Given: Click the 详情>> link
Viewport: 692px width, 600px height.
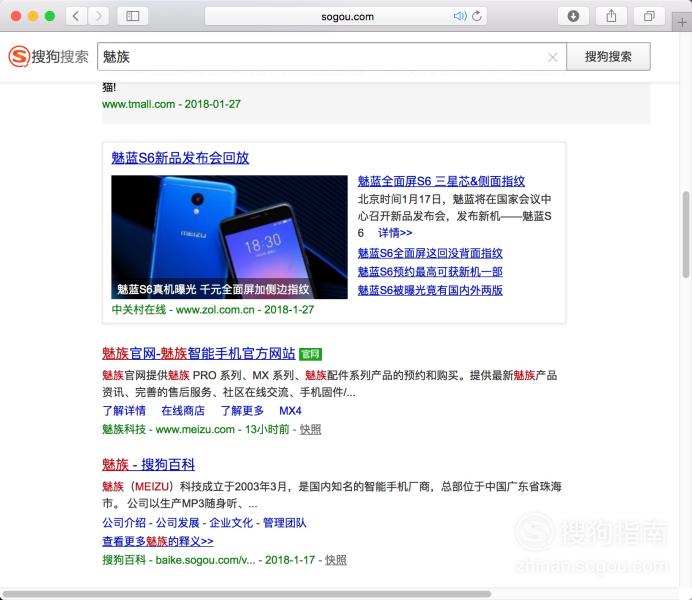Looking at the screenshot, I should [395, 232].
